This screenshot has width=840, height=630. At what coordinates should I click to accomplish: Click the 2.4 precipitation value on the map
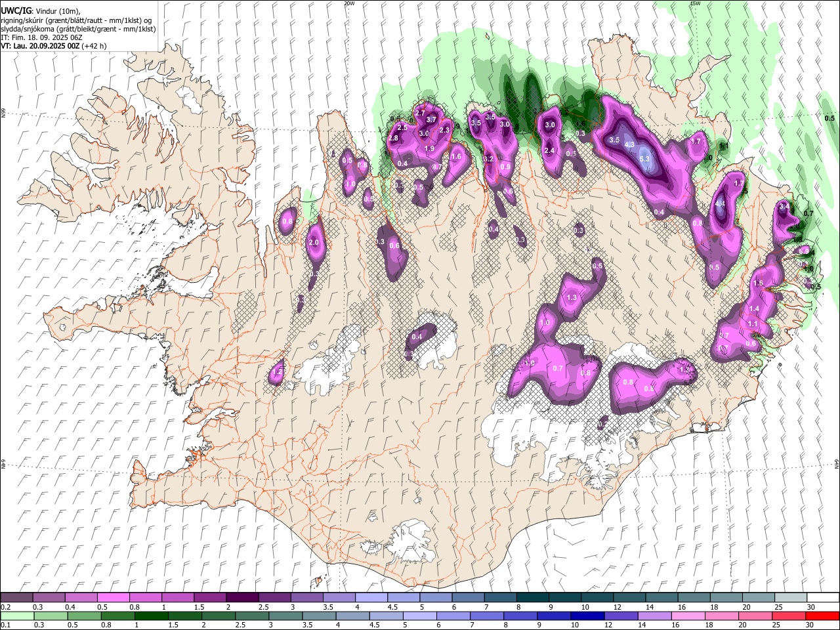550,151
